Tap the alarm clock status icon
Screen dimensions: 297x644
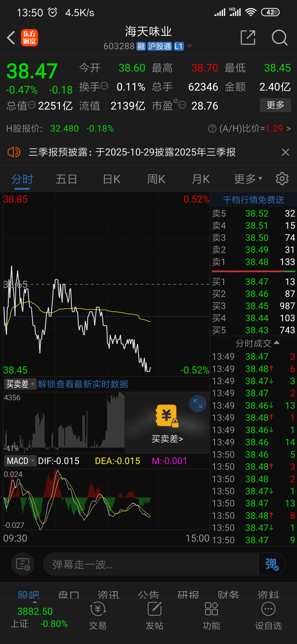pyautogui.click(x=53, y=12)
